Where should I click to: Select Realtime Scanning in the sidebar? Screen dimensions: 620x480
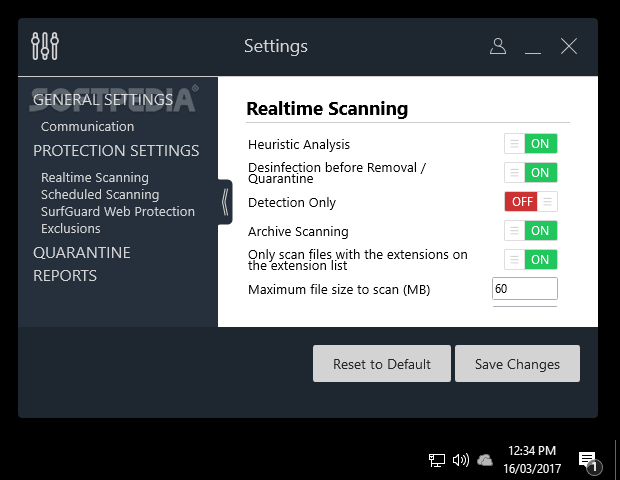tap(95, 178)
